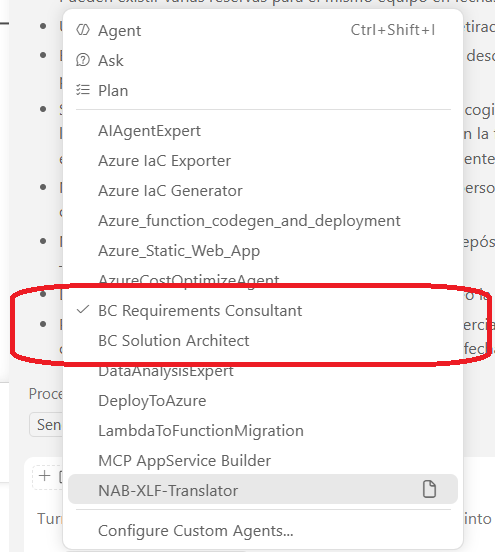Click the checkmark beside BC Requirements Consultant

point(83,310)
